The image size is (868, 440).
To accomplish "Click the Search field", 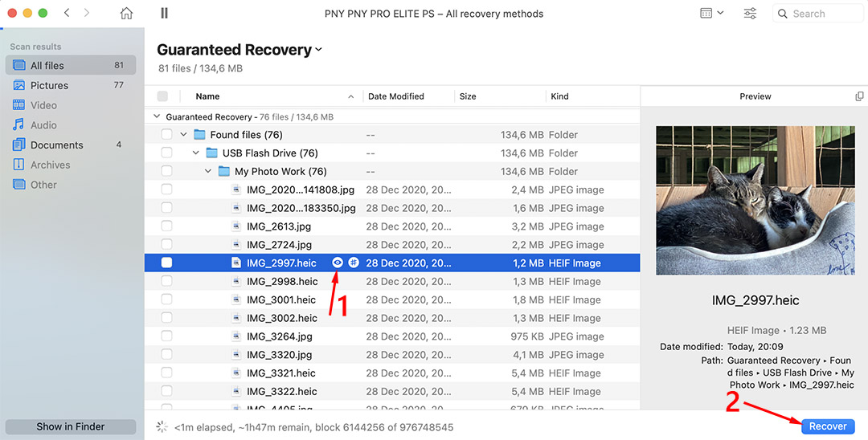I will [x=818, y=14].
